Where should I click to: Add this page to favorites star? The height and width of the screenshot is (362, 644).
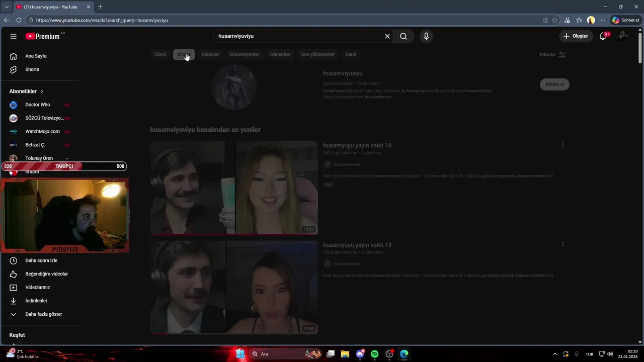(x=555, y=20)
